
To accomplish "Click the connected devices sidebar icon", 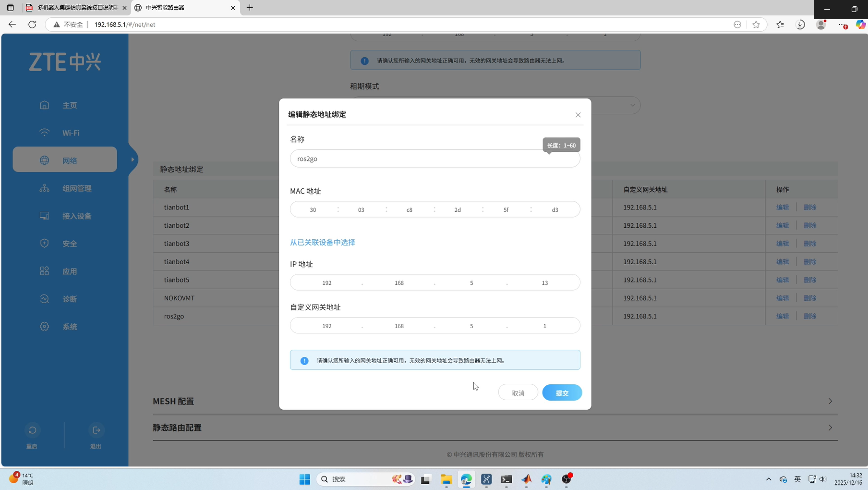I will click(x=45, y=216).
